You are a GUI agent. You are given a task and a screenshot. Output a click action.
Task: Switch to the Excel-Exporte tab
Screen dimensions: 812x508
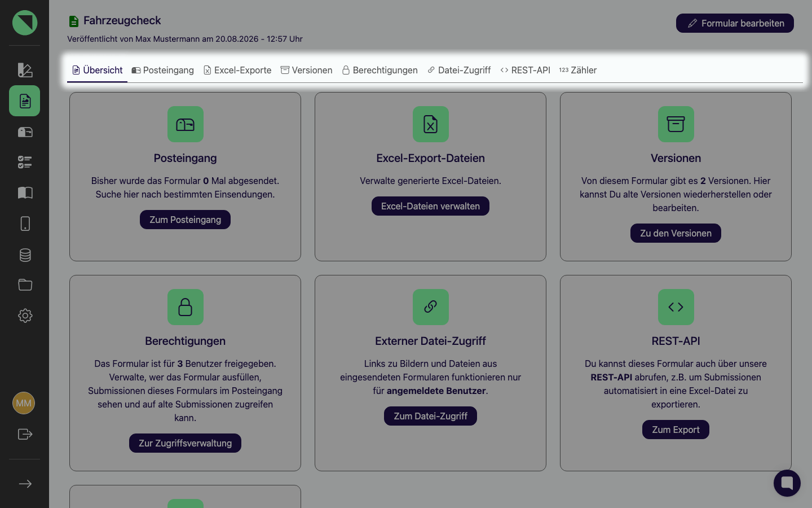237,70
